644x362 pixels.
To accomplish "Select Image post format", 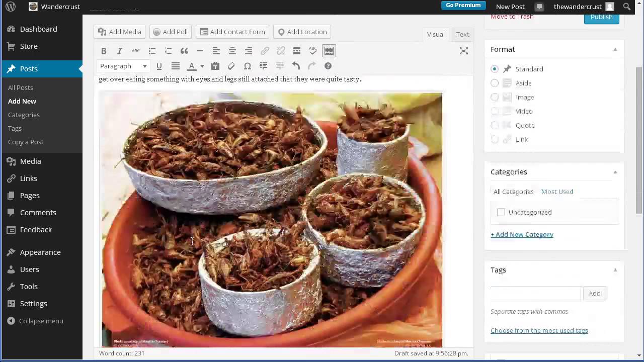I will click(495, 97).
